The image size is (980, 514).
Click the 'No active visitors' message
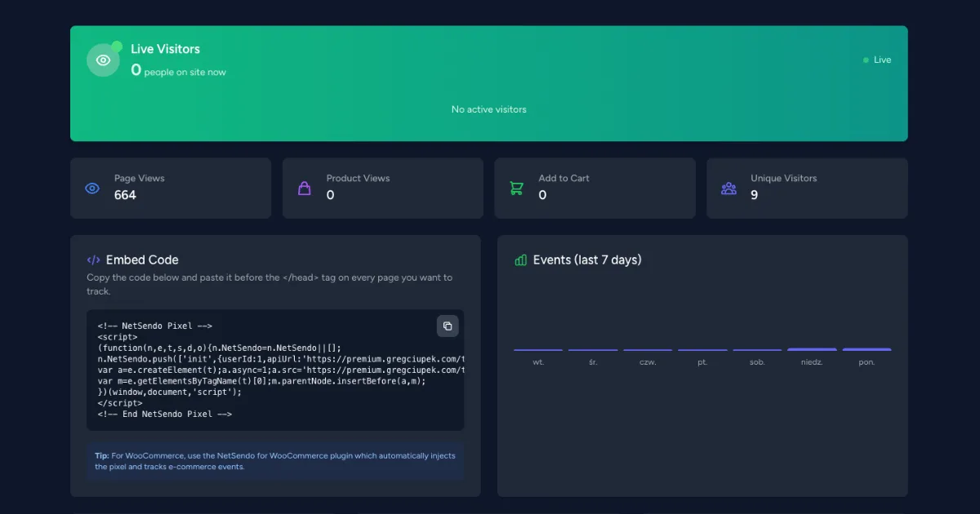coord(489,109)
